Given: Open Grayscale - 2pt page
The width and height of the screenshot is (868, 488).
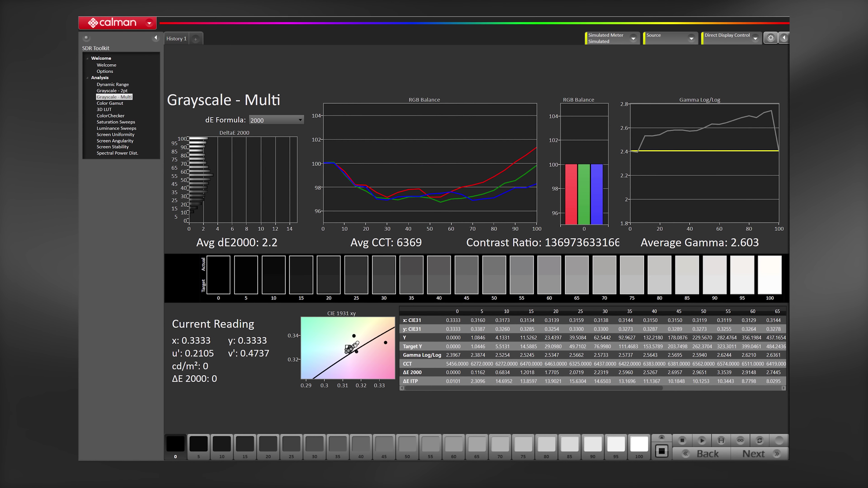Looking at the screenshot, I should 112,91.
